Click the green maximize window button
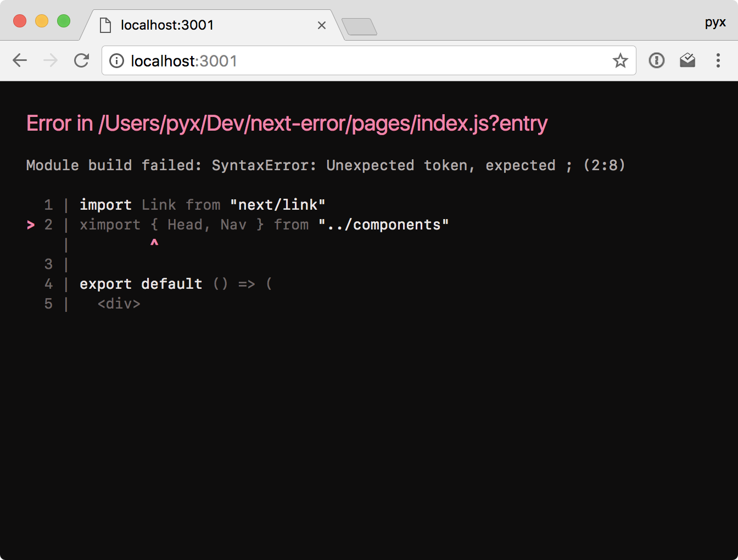The height and width of the screenshot is (560, 738). click(x=64, y=21)
